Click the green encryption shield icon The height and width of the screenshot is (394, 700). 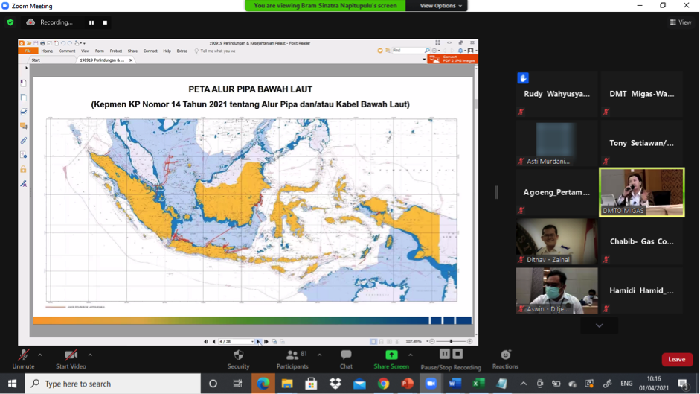point(10,22)
